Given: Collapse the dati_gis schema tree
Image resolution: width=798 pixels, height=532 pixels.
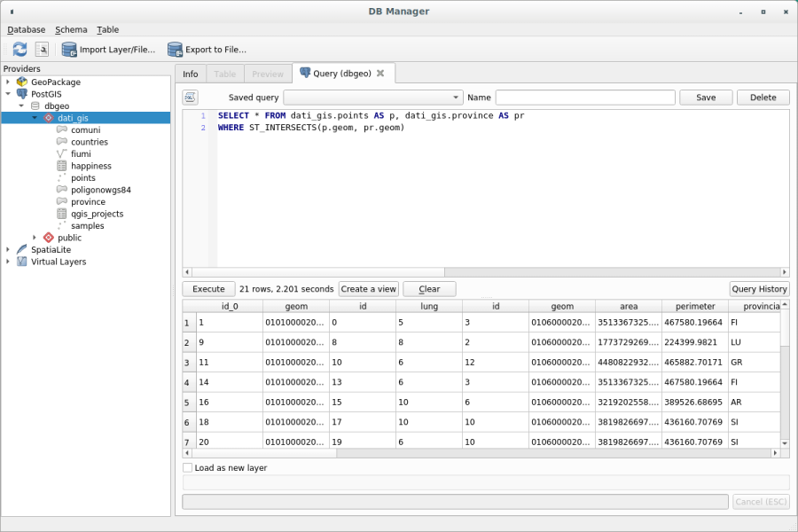Looking at the screenshot, I should (35, 117).
